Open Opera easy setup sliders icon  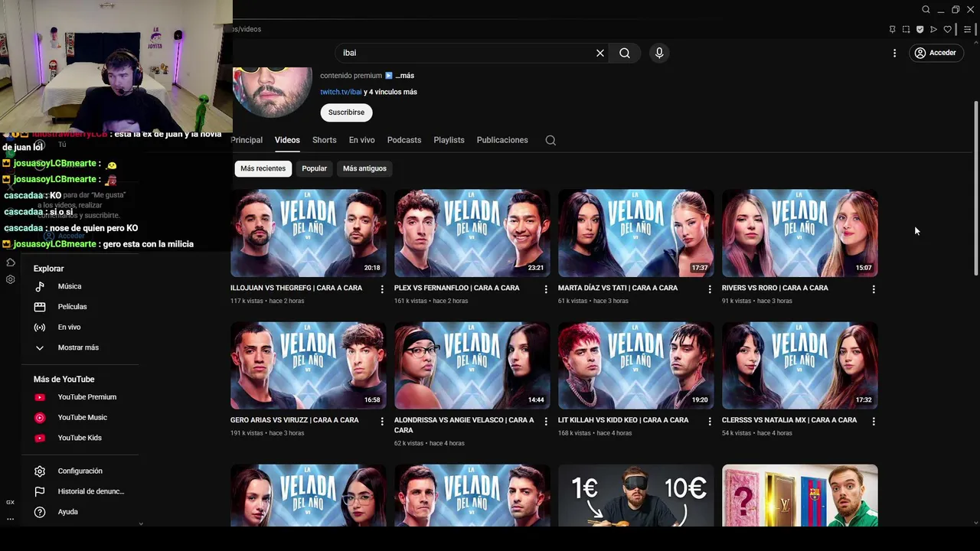click(x=968, y=30)
